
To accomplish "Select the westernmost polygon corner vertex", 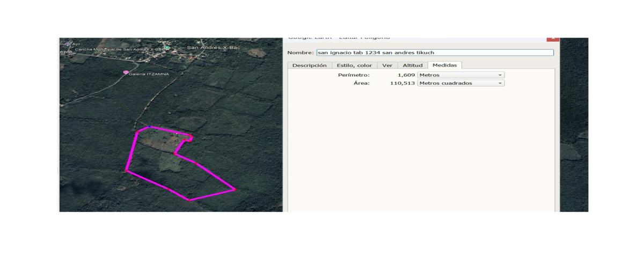I will [127, 171].
